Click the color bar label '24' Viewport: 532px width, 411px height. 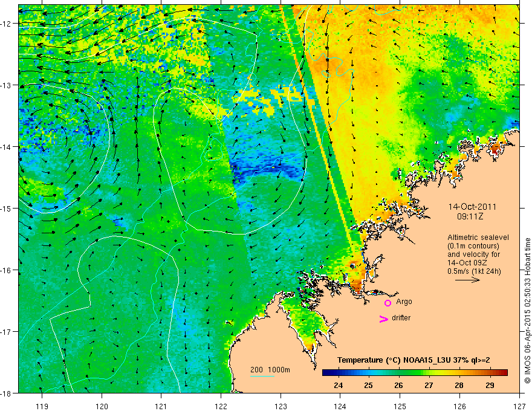(x=338, y=385)
